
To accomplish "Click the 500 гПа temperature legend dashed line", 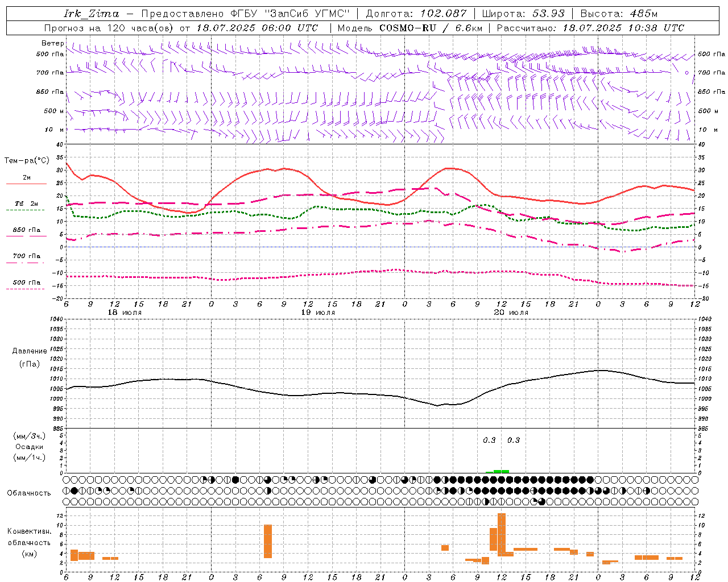I will (x=25, y=289).
